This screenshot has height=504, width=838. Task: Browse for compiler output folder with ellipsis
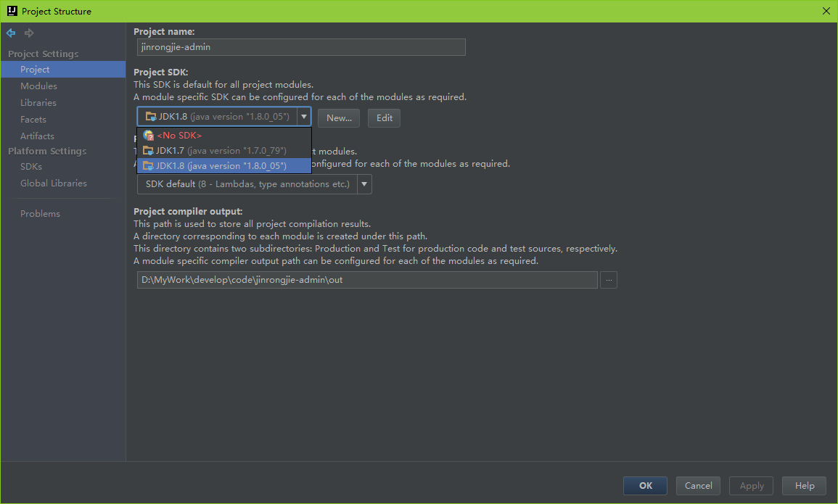point(609,280)
